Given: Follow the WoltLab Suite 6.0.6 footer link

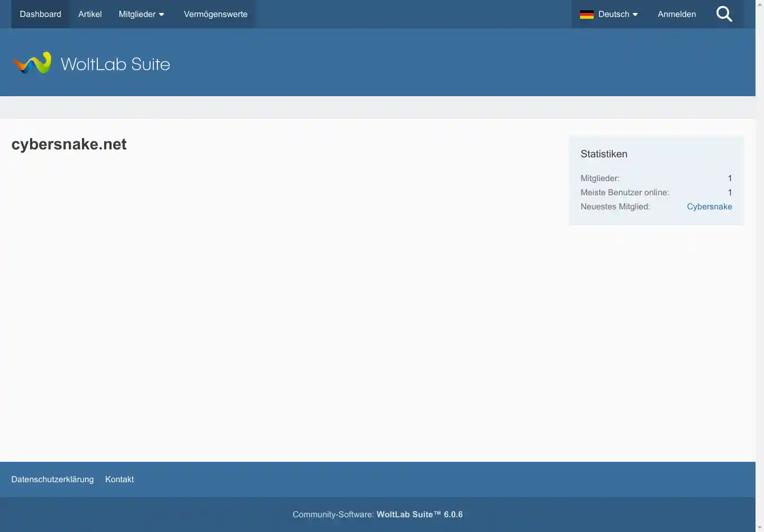Looking at the screenshot, I should pos(419,514).
